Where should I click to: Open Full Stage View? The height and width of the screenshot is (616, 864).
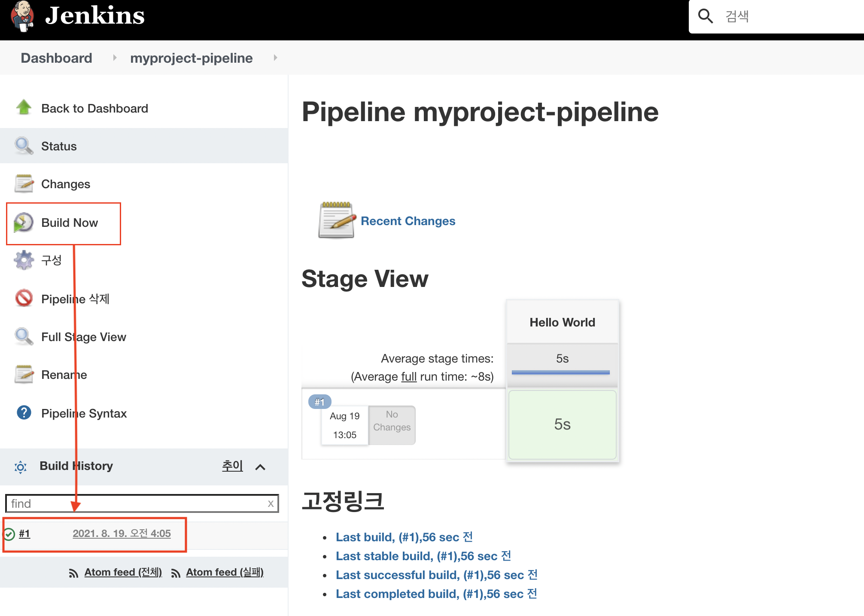coord(84,337)
